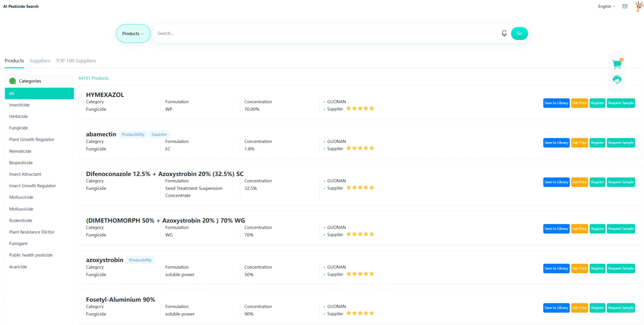Click the customer support headset icon

tap(617, 79)
